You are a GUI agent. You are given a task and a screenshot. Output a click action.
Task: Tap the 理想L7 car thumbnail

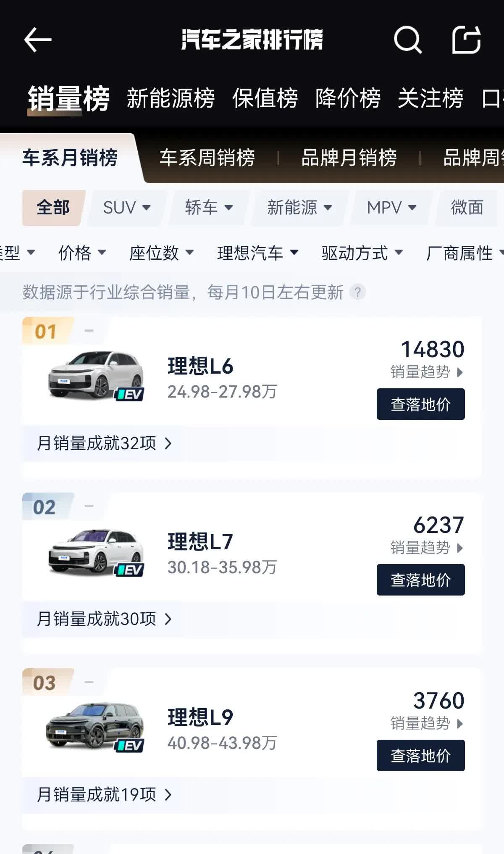point(96,551)
